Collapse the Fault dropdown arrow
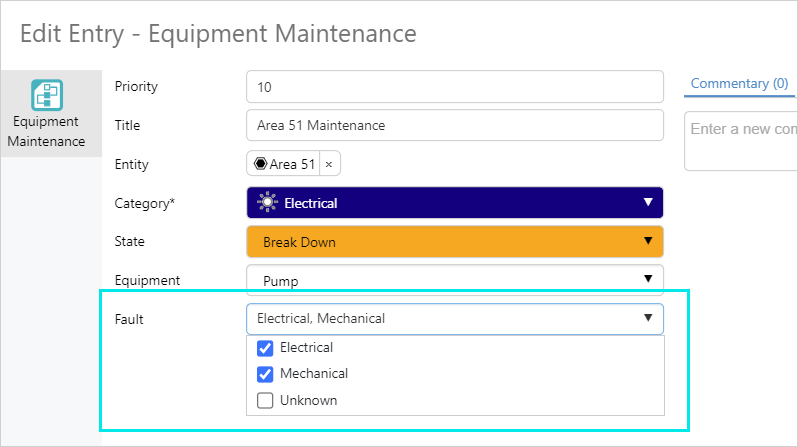798x447 pixels. pyautogui.click(x=648, y=319)
